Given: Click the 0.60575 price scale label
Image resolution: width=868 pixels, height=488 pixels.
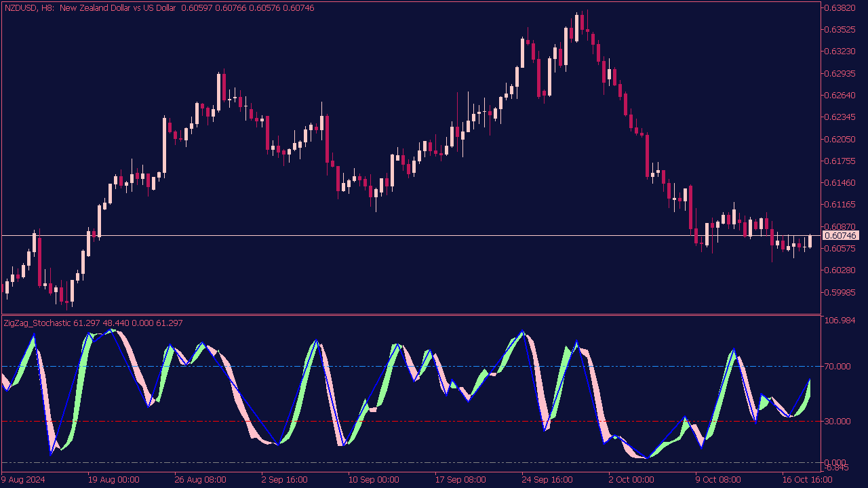Looking at the screenshot, I should [x=840, y=249].
